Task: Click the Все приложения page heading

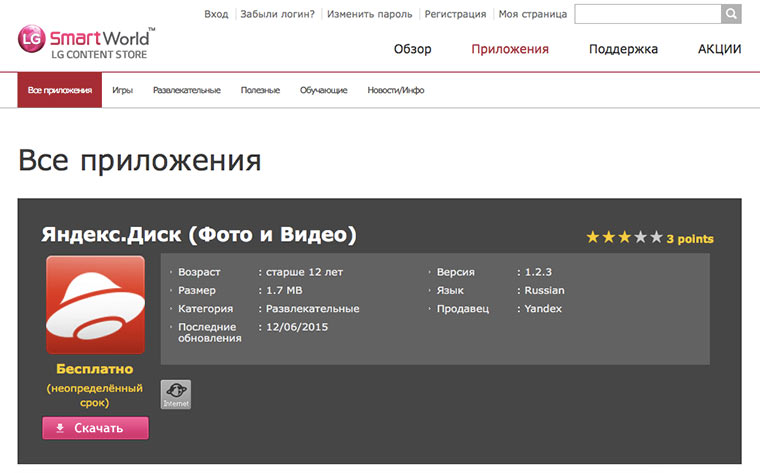Action: pos(140,160)
